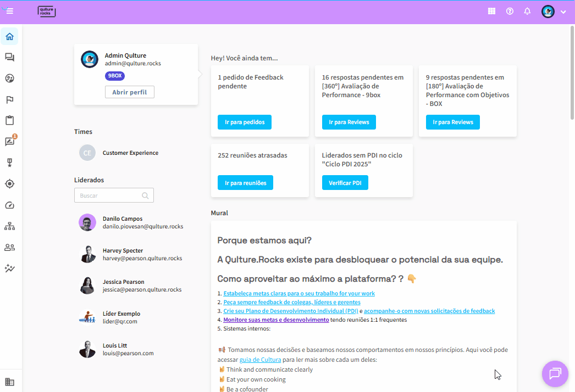Open link Monitore suas metas e desenvolvimento
575x392 pixels.
point(276,320)
